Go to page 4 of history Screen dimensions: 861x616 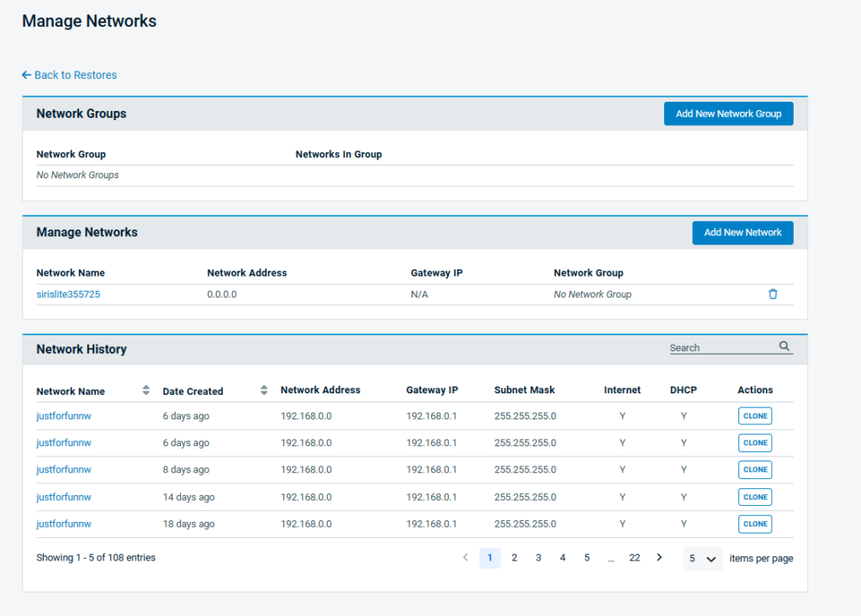(x=563, y=558)
